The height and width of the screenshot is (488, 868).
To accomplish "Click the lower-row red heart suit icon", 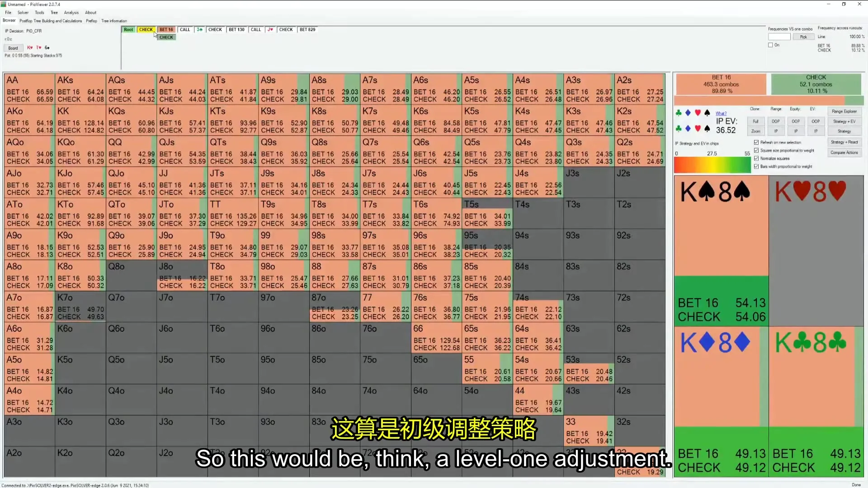I will [x=698, y=129].
